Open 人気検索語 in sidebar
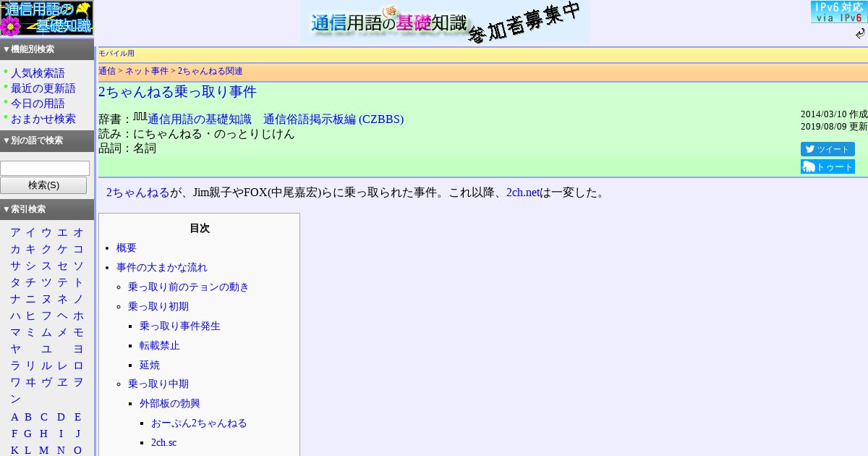 [38, 73]
